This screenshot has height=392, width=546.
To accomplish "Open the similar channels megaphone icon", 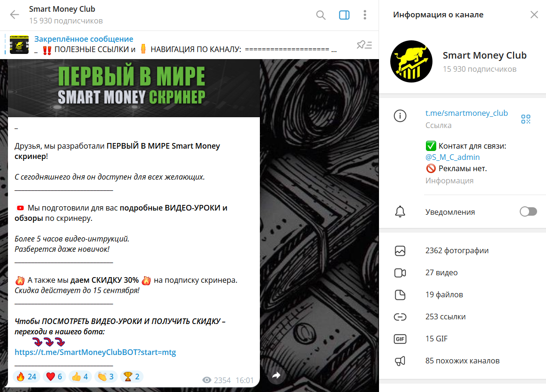I will pos(400,361).
